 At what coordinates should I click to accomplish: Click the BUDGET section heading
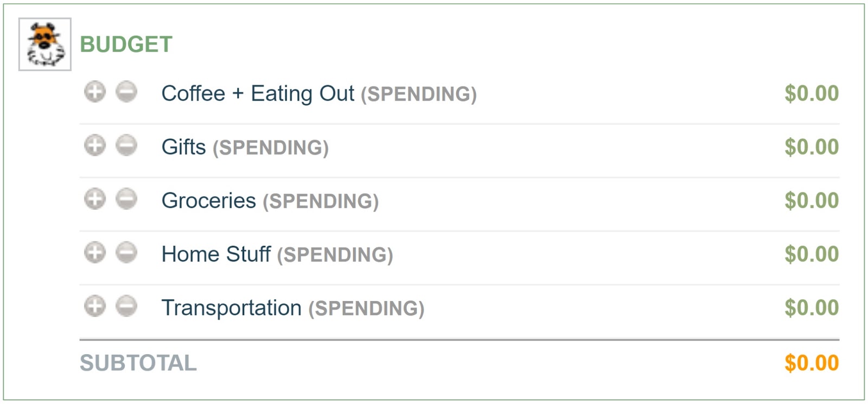[x=126, y=44]
